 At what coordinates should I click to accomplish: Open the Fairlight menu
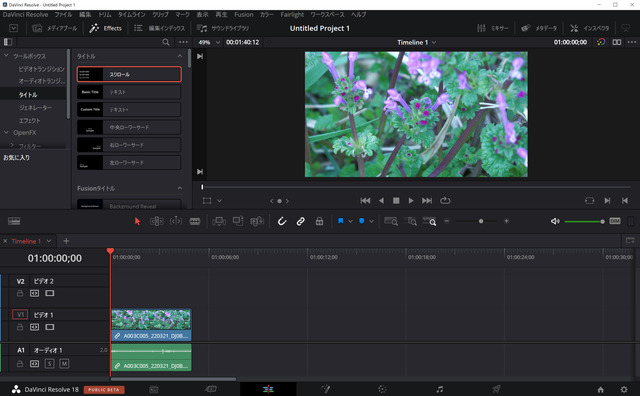tap(292, 14)
